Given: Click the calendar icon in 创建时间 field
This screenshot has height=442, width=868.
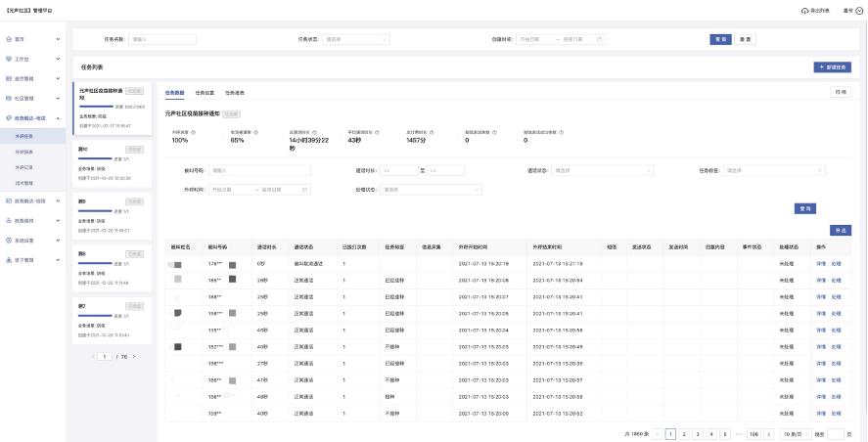Looking at the screenshot, I should click(600, 39).
